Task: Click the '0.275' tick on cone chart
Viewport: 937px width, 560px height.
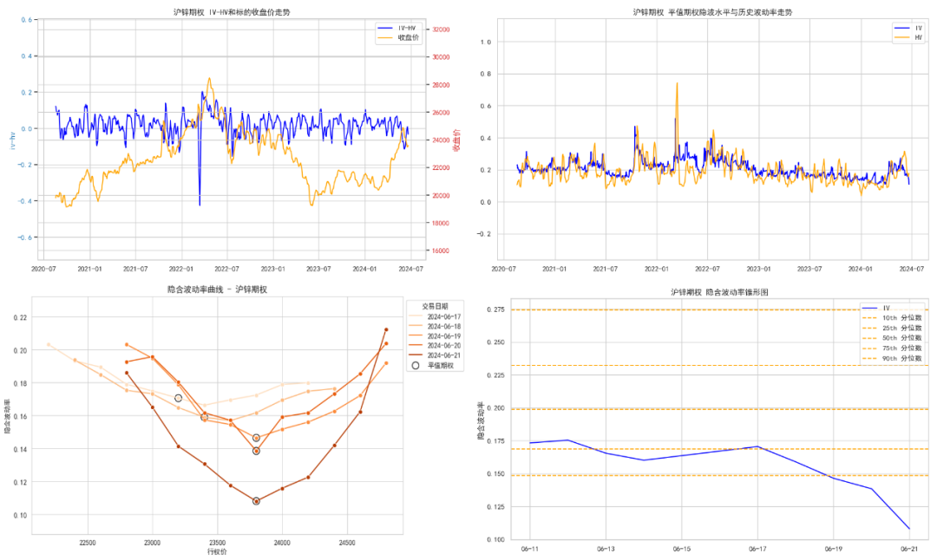Action: point(496,309)
